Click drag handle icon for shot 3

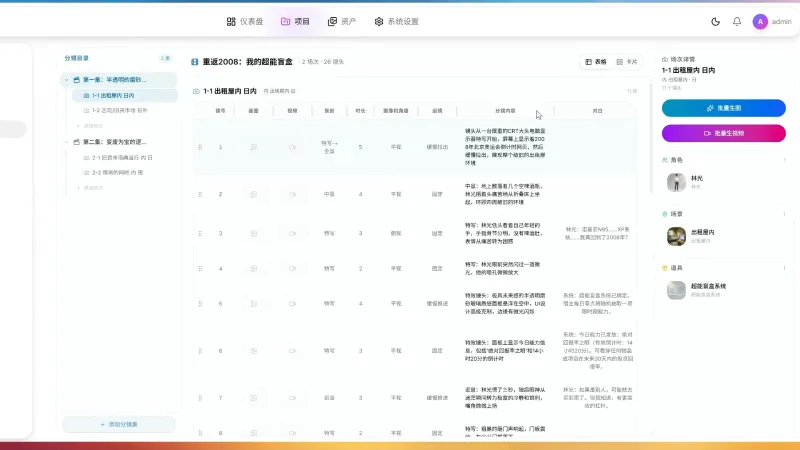(x=200, y=233)
